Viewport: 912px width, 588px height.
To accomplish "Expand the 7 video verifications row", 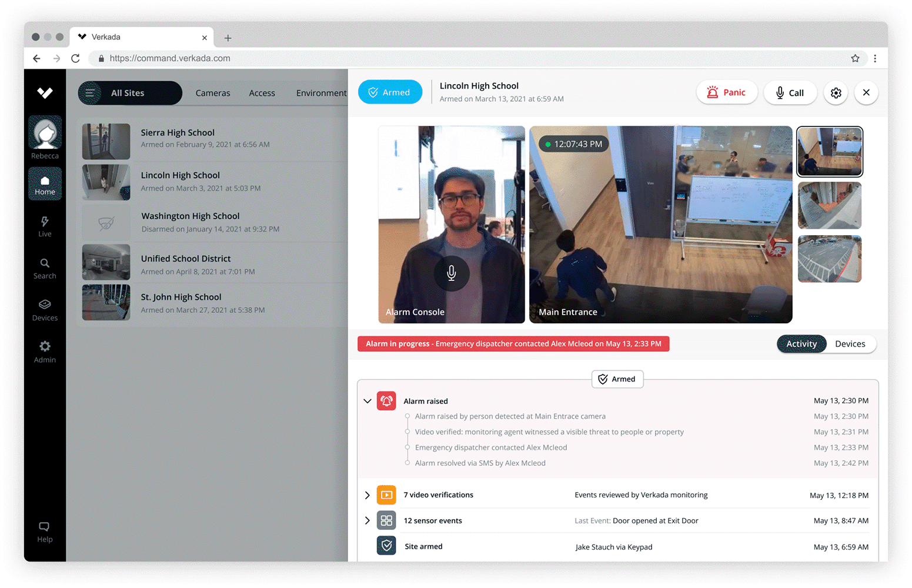I will [x=368, y=495].
